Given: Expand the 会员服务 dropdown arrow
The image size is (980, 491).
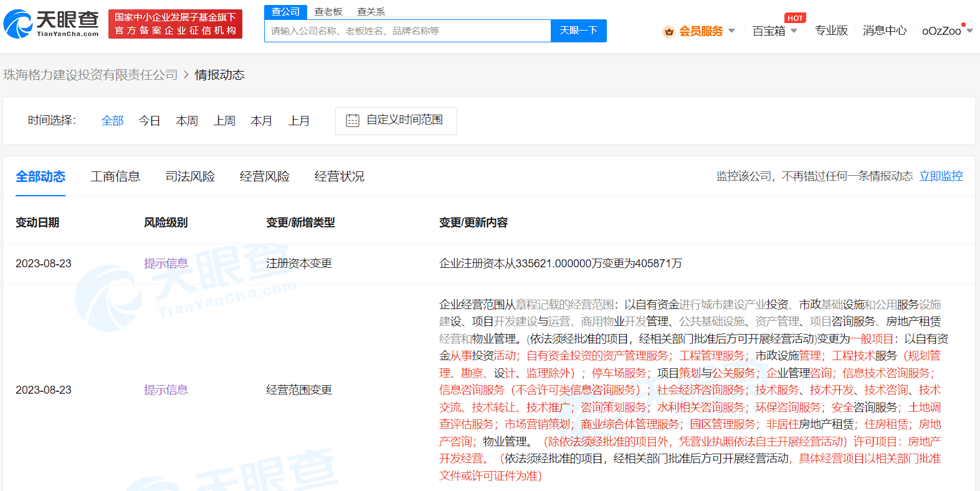Looking at the screenshot, I should [731, 31].
